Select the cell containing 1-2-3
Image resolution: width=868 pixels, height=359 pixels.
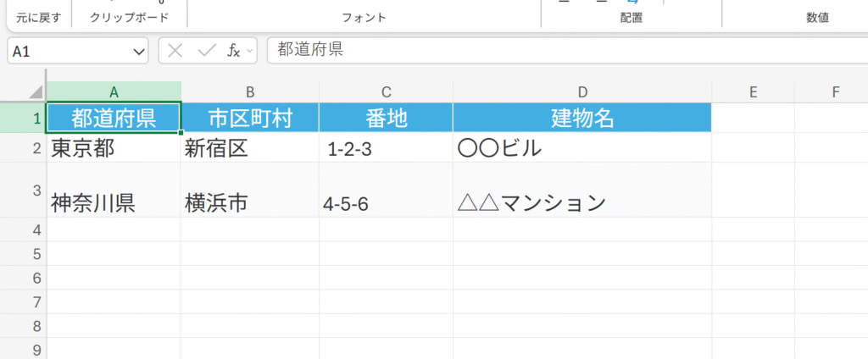386,147
